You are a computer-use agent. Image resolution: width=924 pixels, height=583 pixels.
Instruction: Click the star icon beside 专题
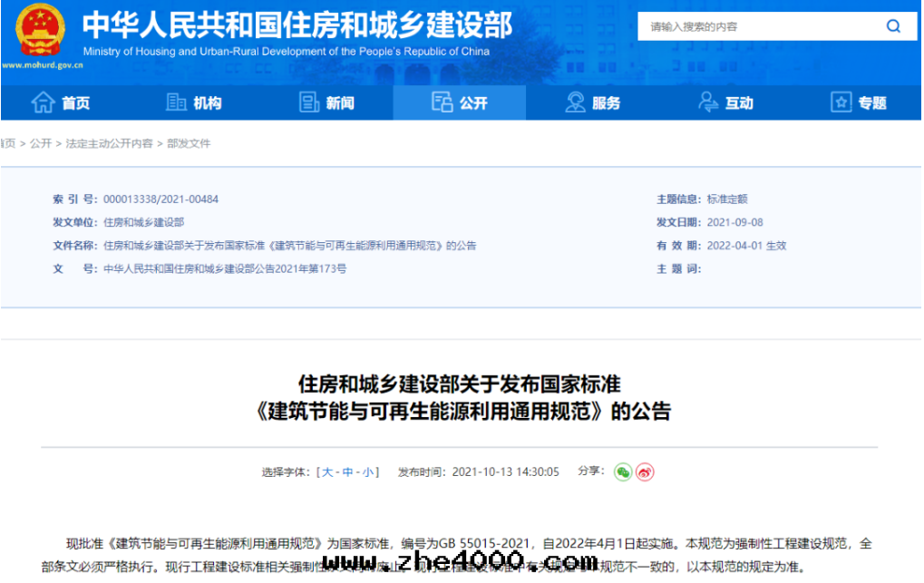tap(841, 102)
